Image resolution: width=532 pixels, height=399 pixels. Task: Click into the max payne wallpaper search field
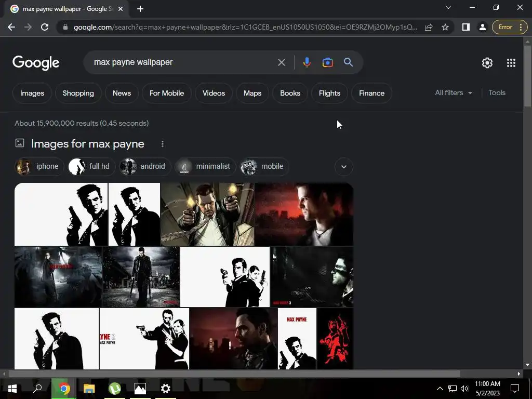(x=183, y=62)
